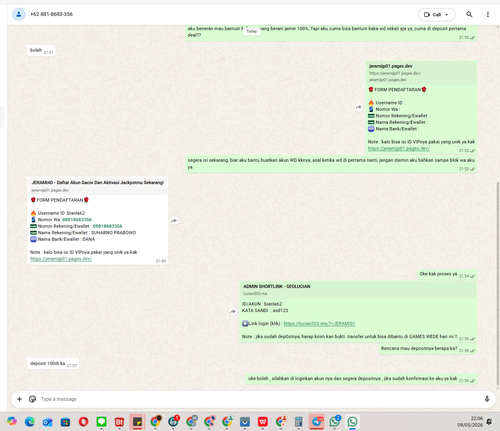Viewport: 500px width, 431px height.
Task: Click the chat vertical scrollbar
Action: point(498,283)
